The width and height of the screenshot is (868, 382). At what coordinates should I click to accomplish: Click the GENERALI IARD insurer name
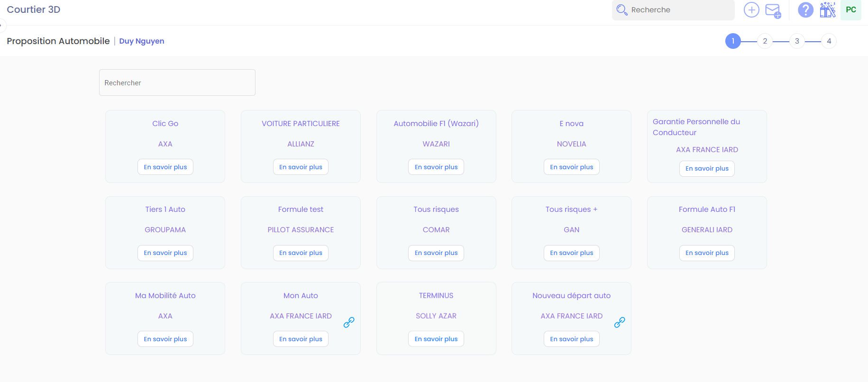click(707, 230)
